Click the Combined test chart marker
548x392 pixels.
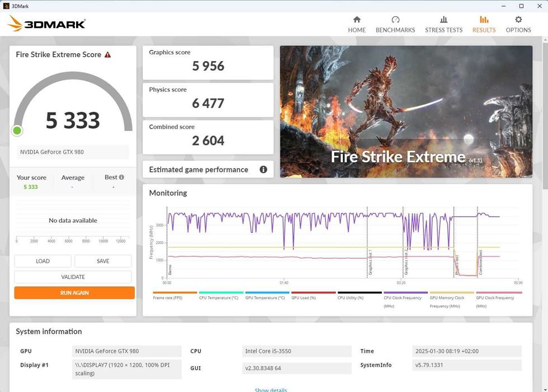click(480, 262)
